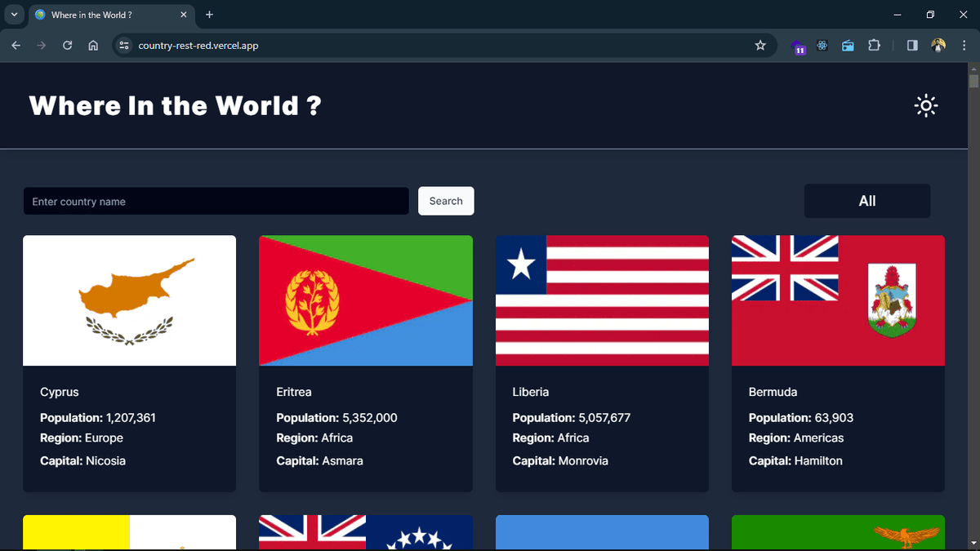Open the All region filter
This screenshot has width=980, height=551.
click(866, 201)
